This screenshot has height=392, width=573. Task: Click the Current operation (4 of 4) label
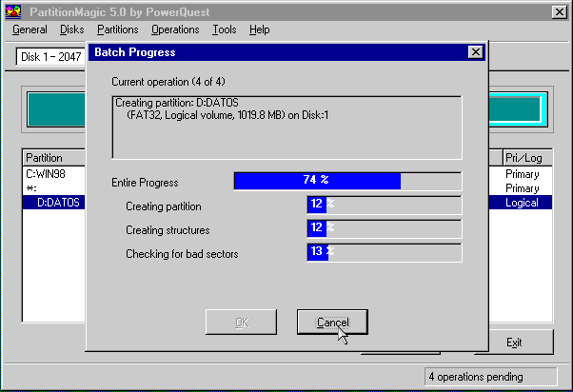168,82
